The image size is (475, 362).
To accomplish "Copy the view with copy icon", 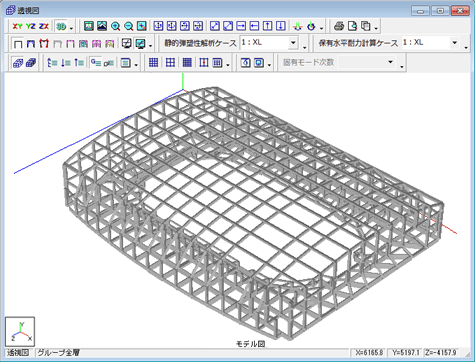I will 366,26.
